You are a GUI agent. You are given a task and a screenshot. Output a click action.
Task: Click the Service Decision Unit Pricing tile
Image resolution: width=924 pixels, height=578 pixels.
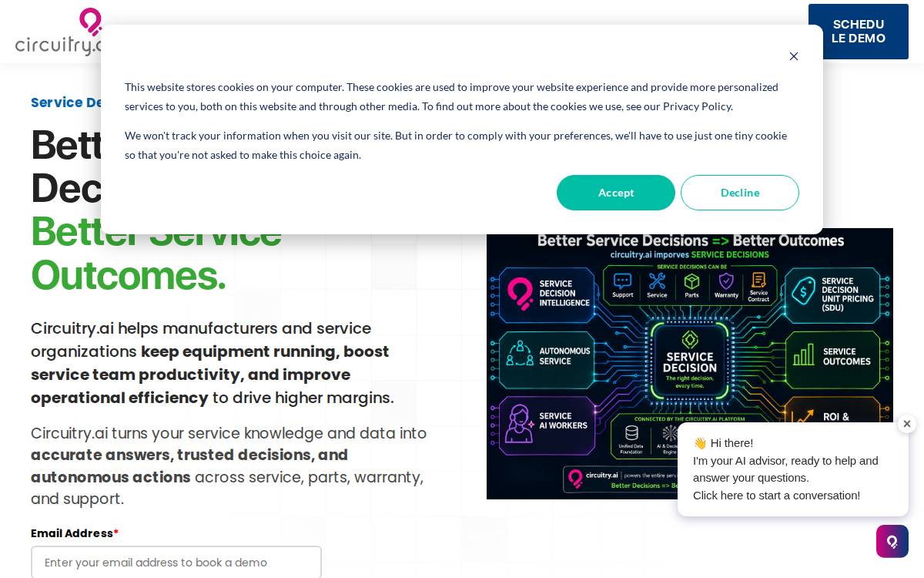[x=833, y=294]
